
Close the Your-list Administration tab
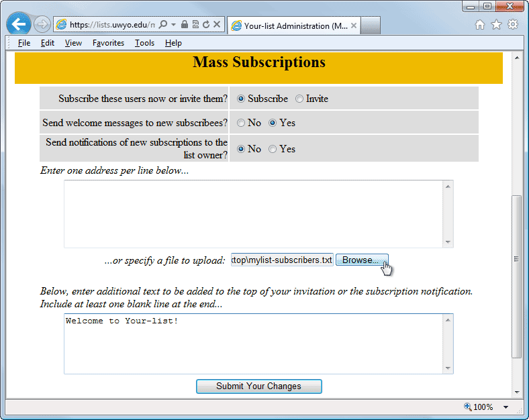354,25
